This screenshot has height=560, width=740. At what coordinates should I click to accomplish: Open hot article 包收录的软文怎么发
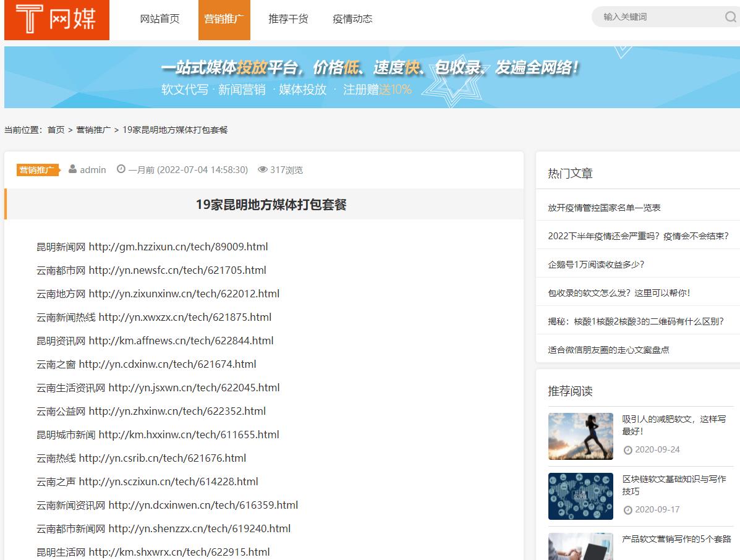tap(619, 293)
